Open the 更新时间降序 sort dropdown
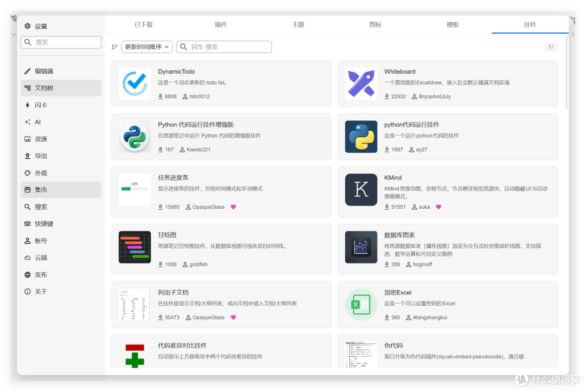 (147, 47)
